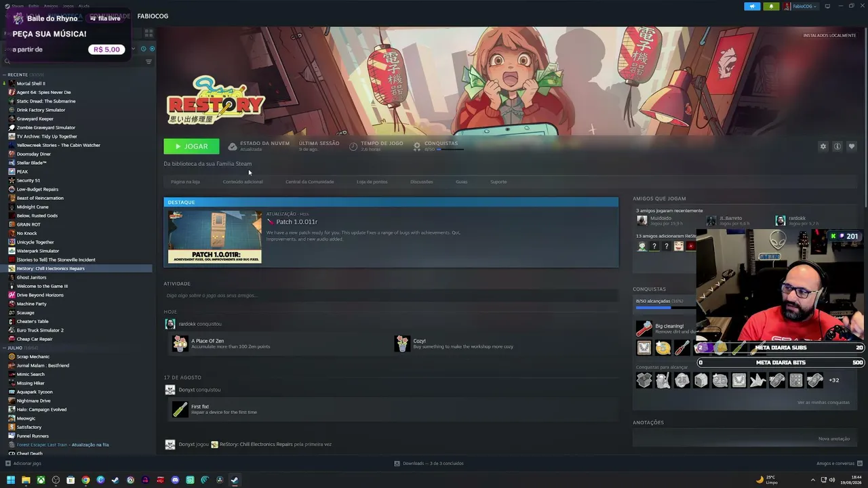Open the library grid view icon

tap(149, 33)
